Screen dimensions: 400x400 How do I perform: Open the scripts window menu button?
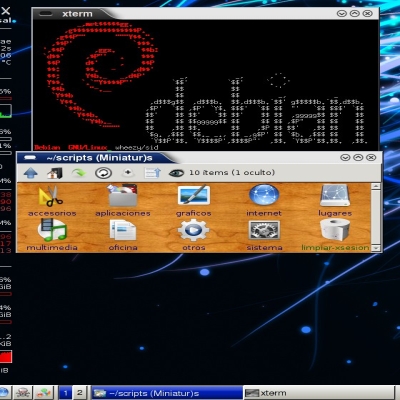30,157
